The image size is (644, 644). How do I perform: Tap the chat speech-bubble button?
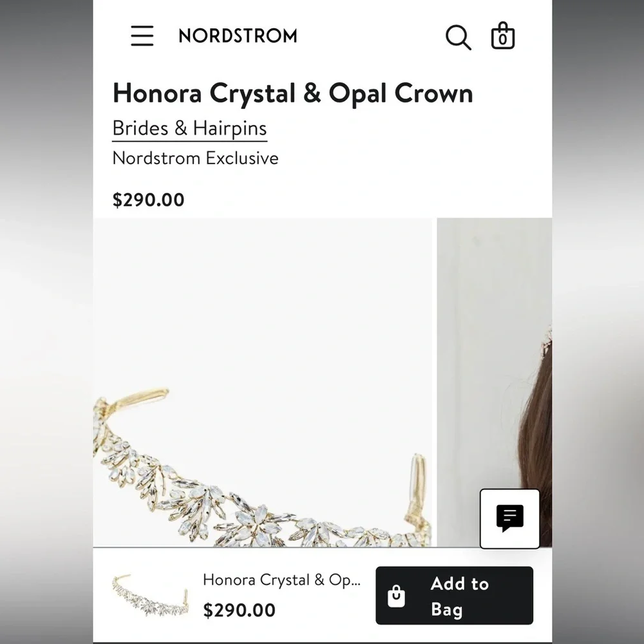click(509, 518)
